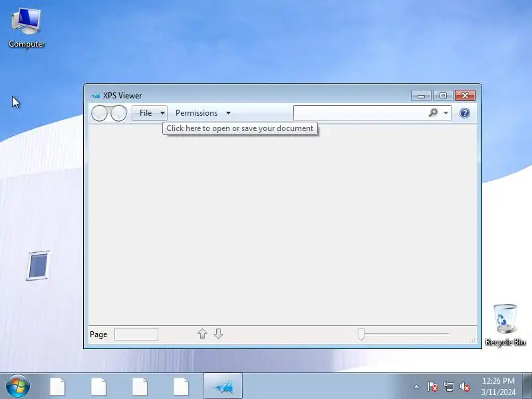The image size is (532, 399).
Task: Click the magnifying glass search icon
Action: [x=433, y=112]
